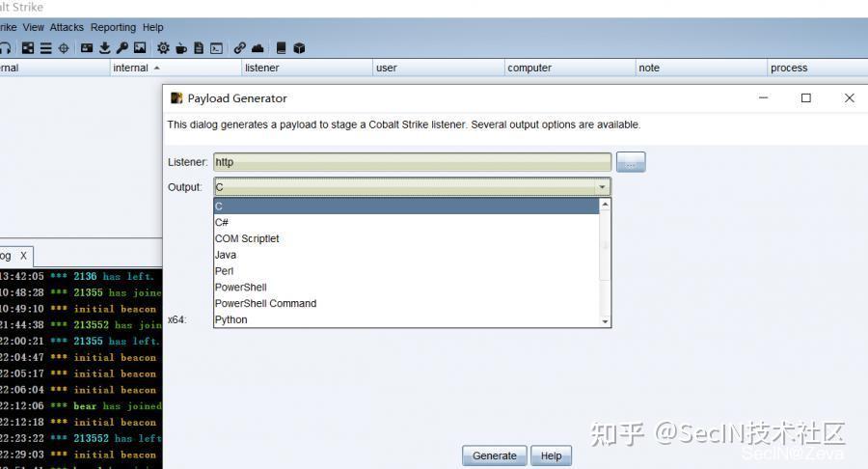The image size is (868, 469).
Task: Click the dropdown list scroll-down arrow
Action: pos(605,321)
